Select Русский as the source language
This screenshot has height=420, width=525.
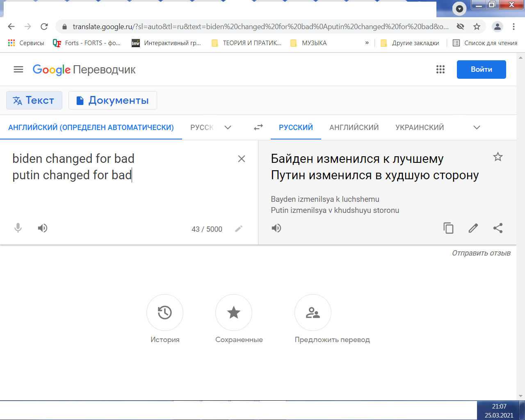202,128
